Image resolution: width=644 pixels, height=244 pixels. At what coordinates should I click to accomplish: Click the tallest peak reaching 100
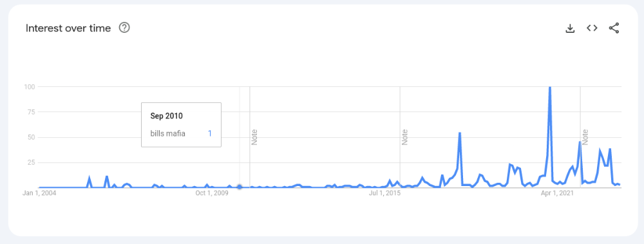coord(549,88)
